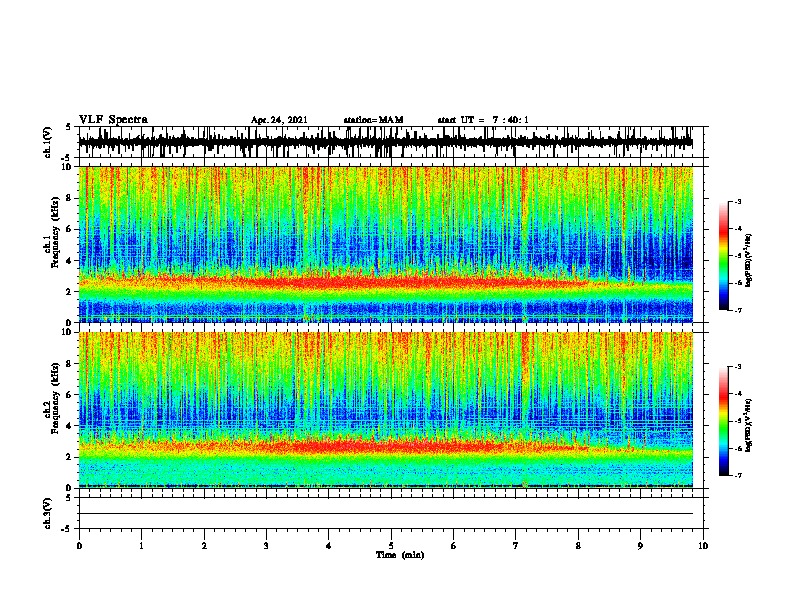Click the "ch.3(V)" axis label
Image resolution: width=792 pixels, height=612 pixels.
coord(48,513)
